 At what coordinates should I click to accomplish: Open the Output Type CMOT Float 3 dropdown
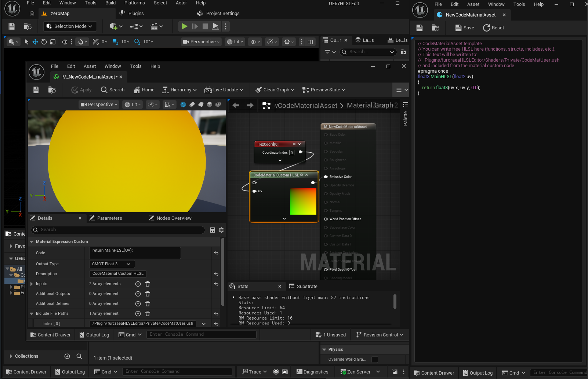(x=112, y=264)
